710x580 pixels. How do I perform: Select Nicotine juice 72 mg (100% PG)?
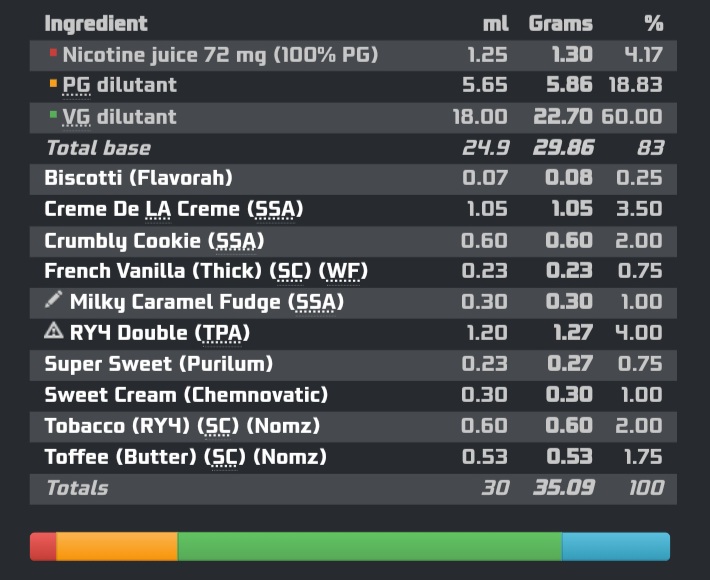click(221, 55)
